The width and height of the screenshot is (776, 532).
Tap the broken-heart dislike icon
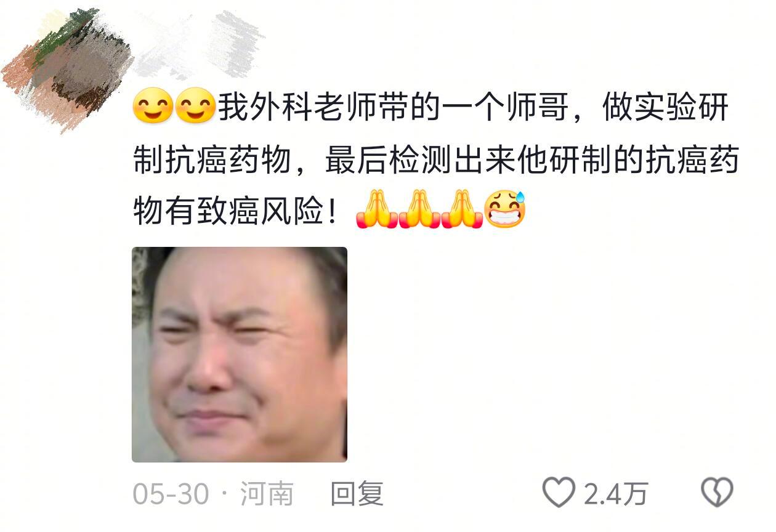(x=717, y=493)
